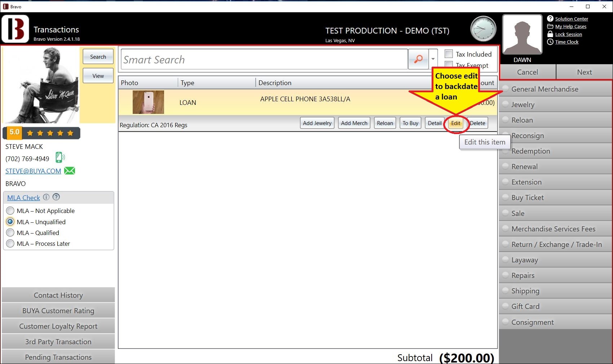The width and height of the screenshot is (613, 364).
Task: Select Jewelry transaction type
Action: 556,105
